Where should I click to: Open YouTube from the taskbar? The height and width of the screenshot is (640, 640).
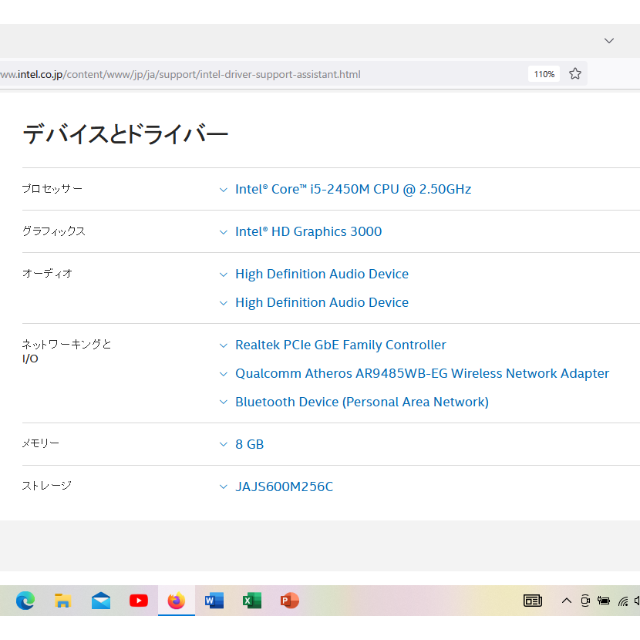pos(139,601)
